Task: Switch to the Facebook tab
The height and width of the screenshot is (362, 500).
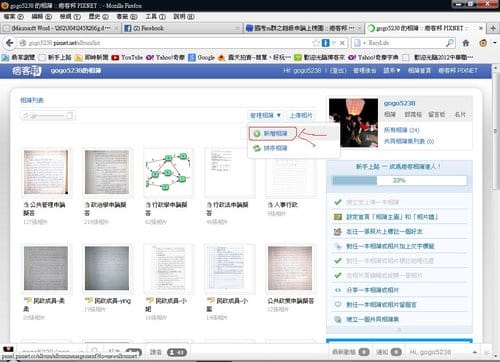Action: [181, 28]
